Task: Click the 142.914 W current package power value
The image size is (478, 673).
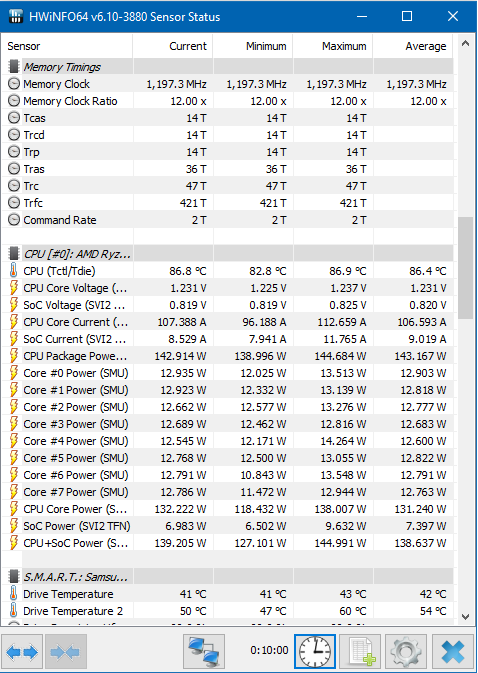Action: click(180, 356)
